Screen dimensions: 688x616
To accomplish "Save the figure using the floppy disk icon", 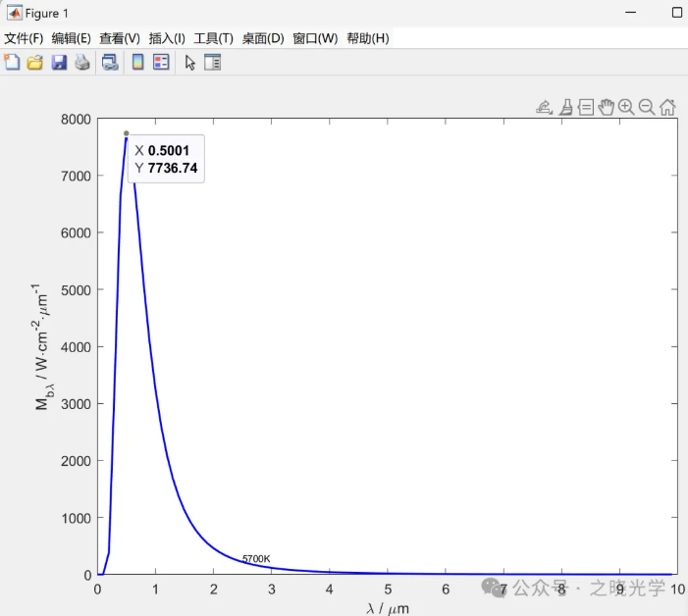I will pyautogui.click(x=59, y=62).
